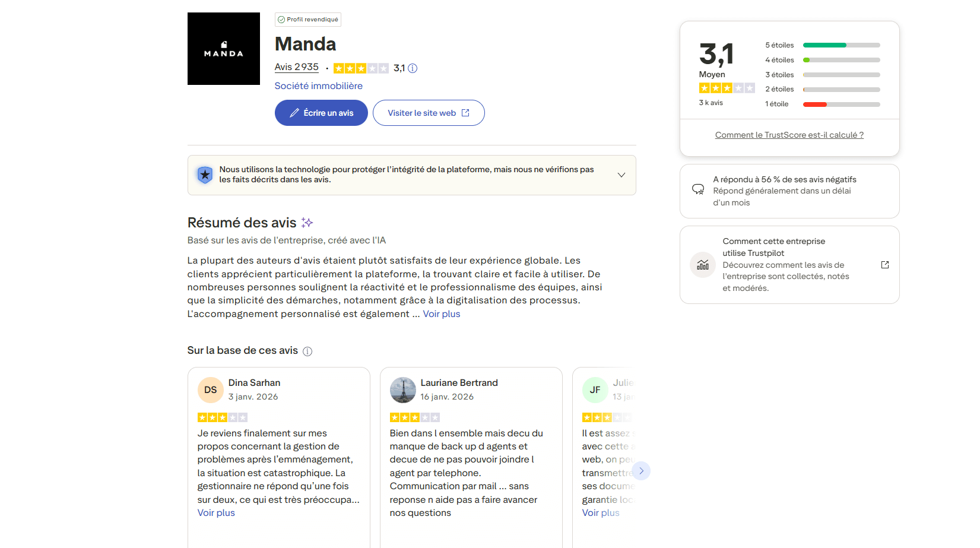
Task: Filter reviews by the 1 étoile bar
Action: pyautogui.click(x=841, y=104)
